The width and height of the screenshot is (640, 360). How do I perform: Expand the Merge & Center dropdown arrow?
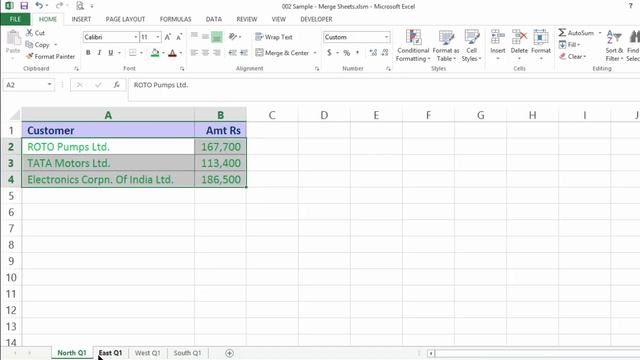(315, 53)
